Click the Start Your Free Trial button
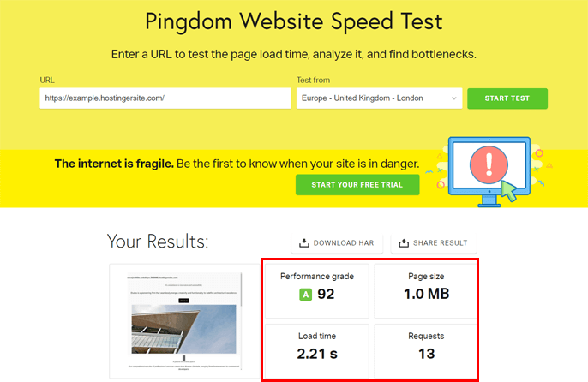Screen dimensions: 588x382 [357, 185]
